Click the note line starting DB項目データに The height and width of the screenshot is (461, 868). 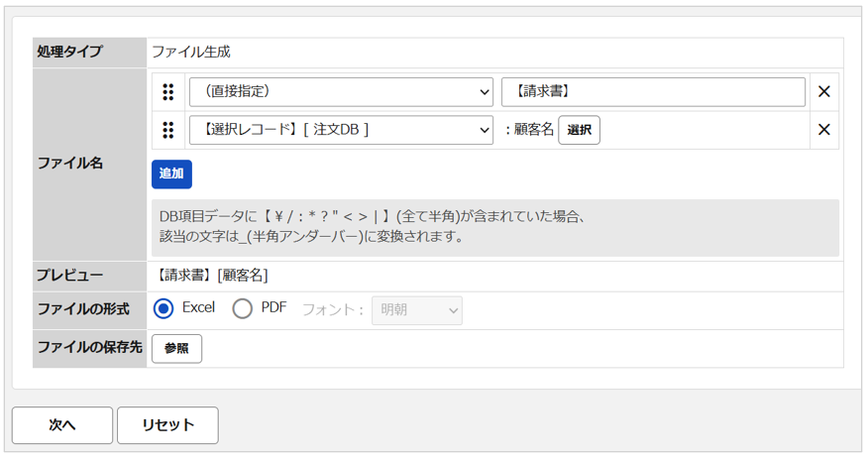372,217
